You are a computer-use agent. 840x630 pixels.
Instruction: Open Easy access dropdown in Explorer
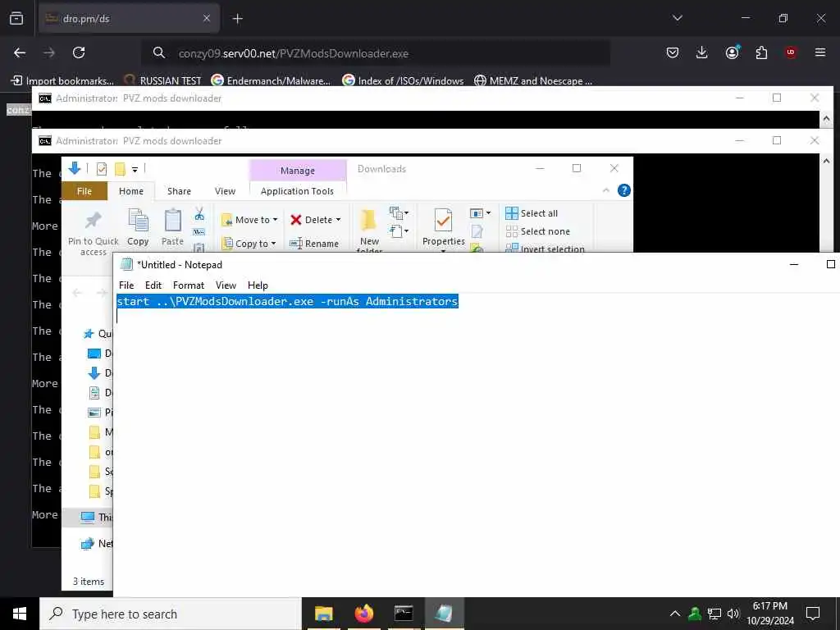(399, 231)
